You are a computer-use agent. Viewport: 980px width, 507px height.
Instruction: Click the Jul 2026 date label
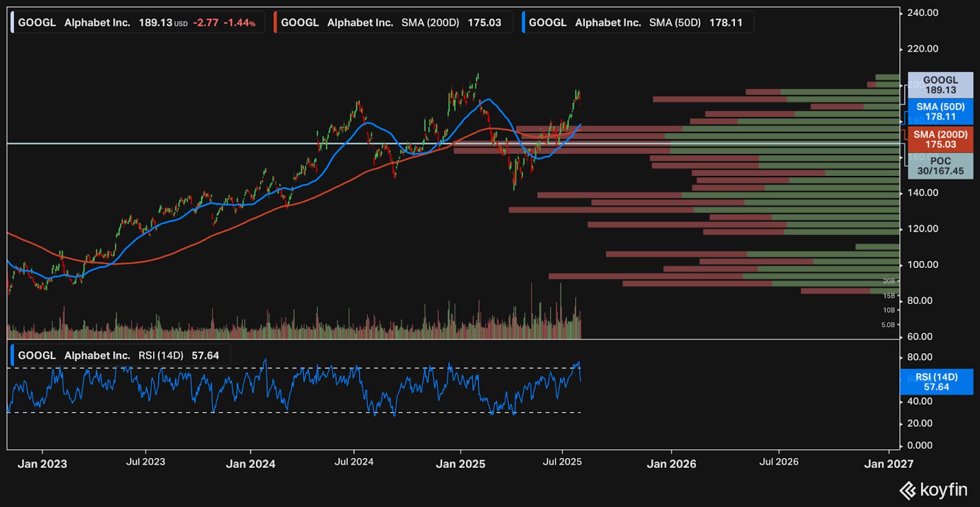point(779,462)
